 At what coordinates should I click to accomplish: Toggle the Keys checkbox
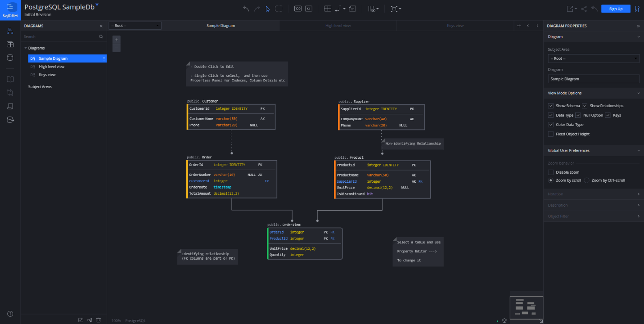(608, 115)
